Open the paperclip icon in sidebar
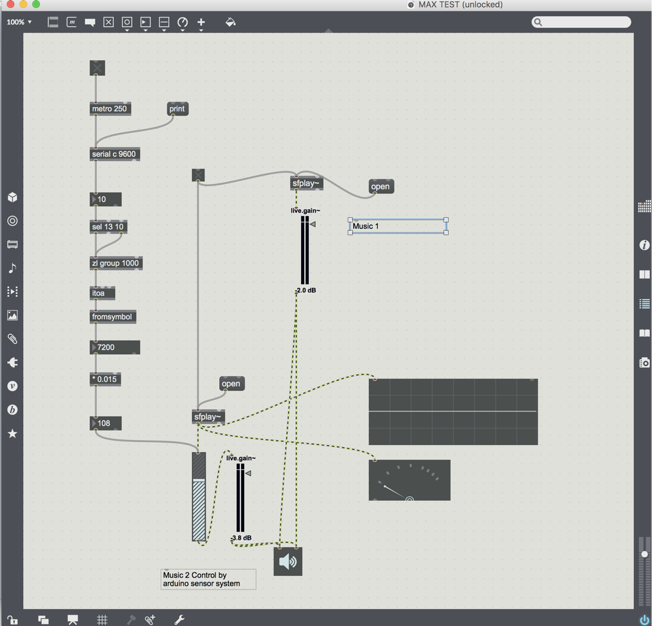652x626 pixels. [x=12, y=339]
